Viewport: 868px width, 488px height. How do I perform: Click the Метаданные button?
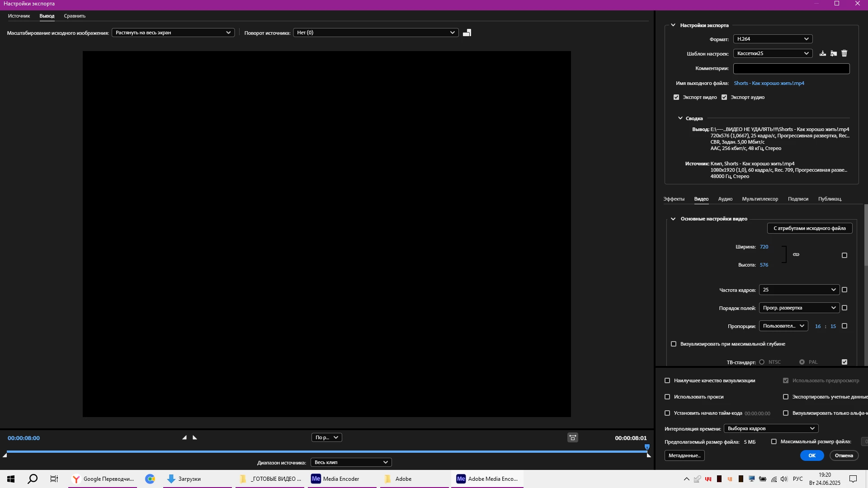(x=684, y=455)
